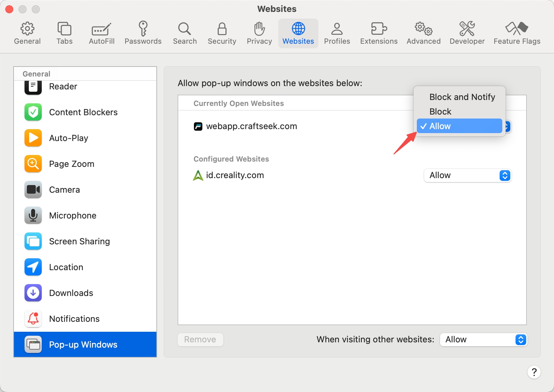Click the help question mark button
This screenshot has height=392, width=554.
pos(534,372)
